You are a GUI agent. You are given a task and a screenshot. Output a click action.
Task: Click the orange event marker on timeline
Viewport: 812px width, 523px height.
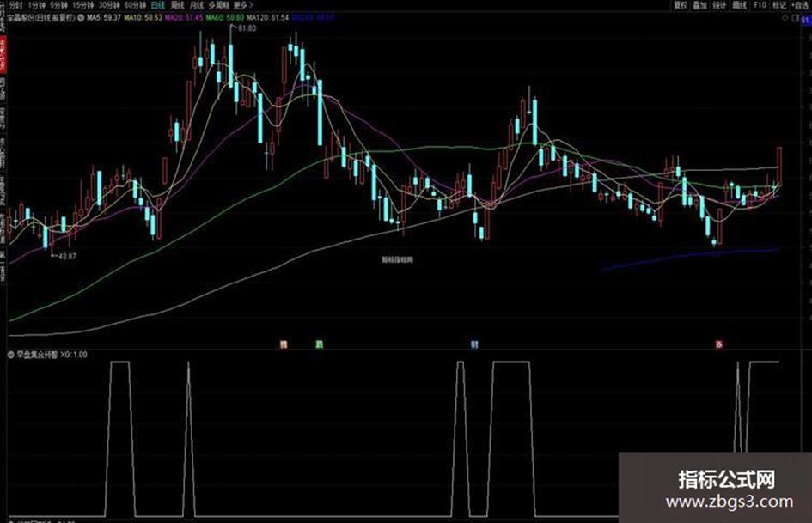pyautogui.click(x=284, y=344)
